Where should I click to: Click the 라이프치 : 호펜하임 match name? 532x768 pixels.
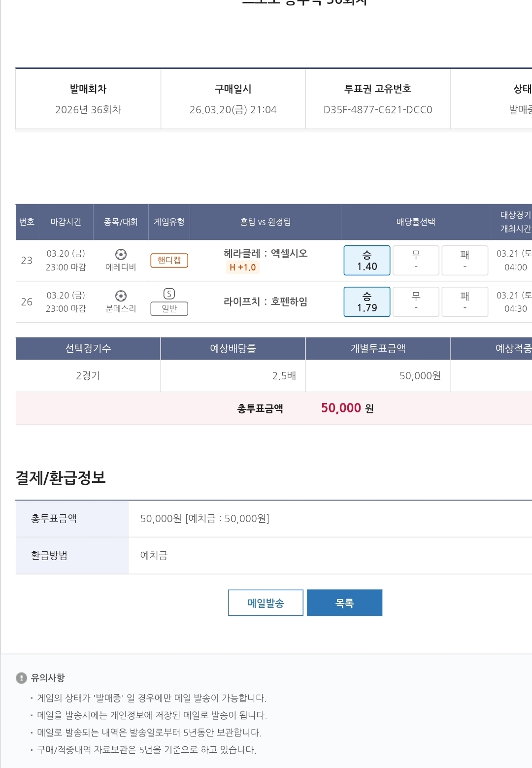pyautogui.click(x=266, y=301)
